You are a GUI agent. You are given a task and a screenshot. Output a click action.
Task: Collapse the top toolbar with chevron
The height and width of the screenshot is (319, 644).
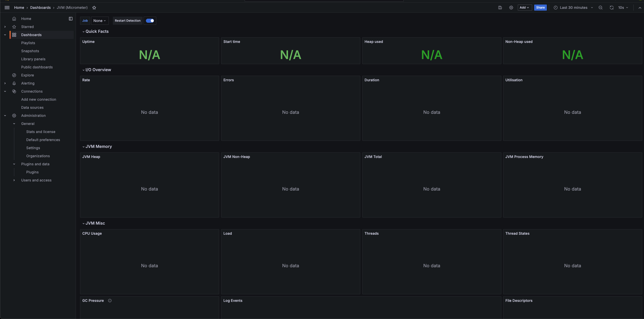(640, 8)
